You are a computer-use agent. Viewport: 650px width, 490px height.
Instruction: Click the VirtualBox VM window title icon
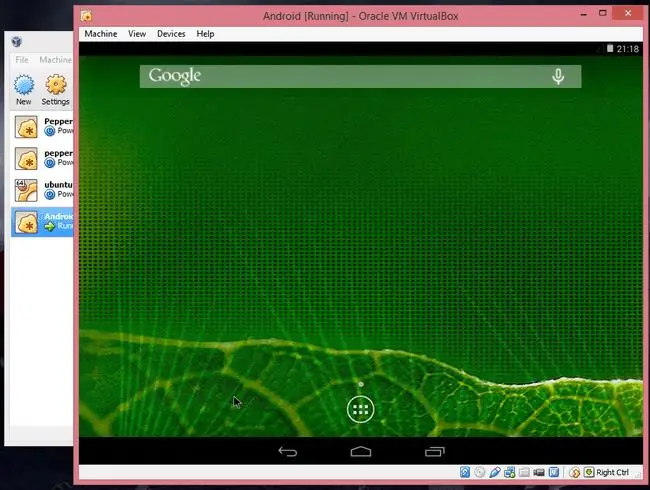click(x=86, y=16)
